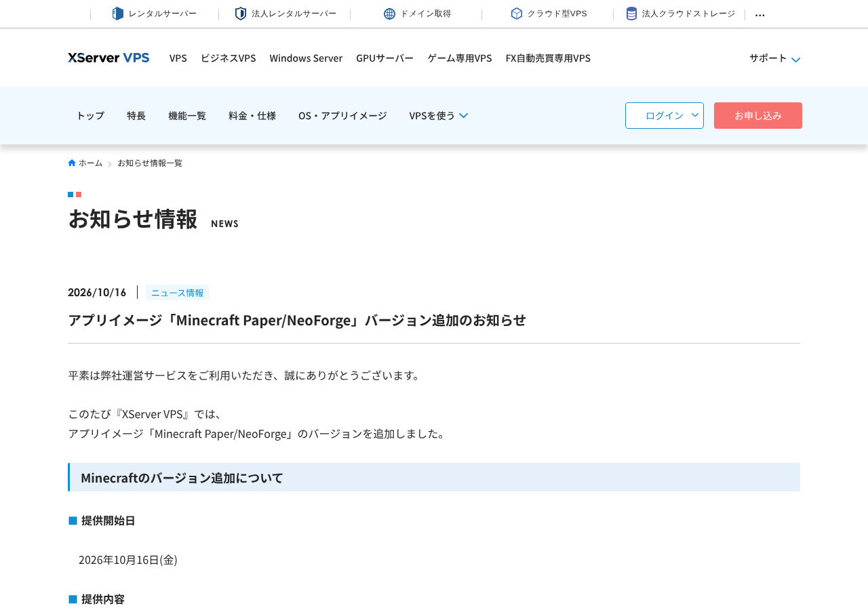The height and width of the screenshot is (610, 868).
Task: Follow the ドメイン取得 link text
Action: (426, 14)
